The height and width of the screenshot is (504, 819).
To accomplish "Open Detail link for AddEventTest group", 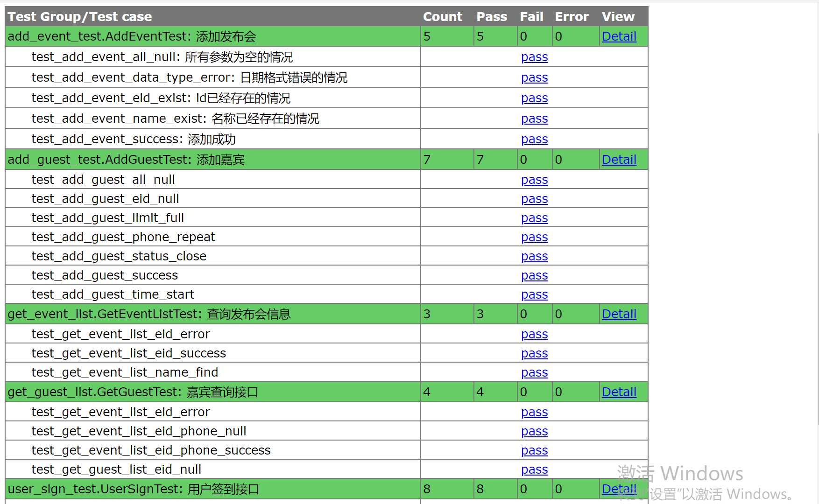I will [x=619, y=36].
